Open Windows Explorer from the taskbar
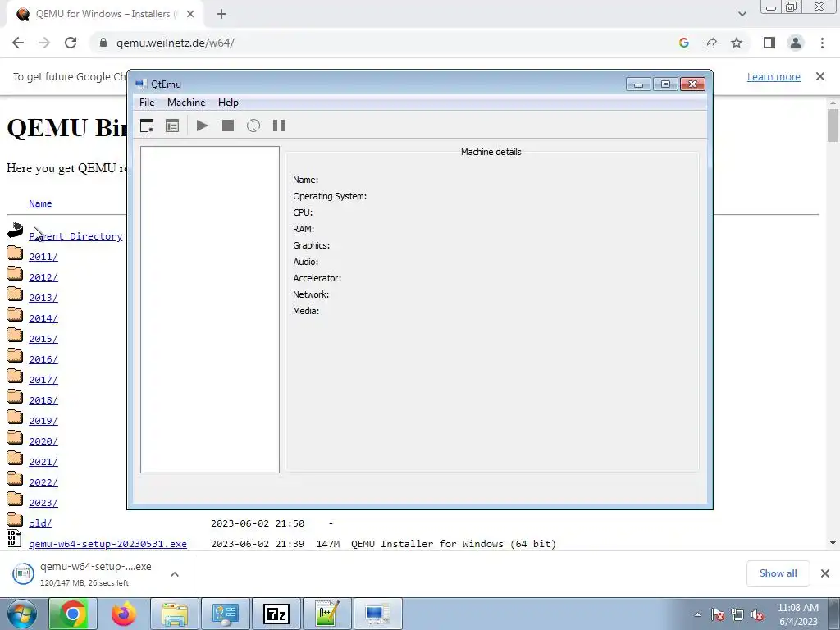The image size is (840, 630). click(x=175, y=614)
